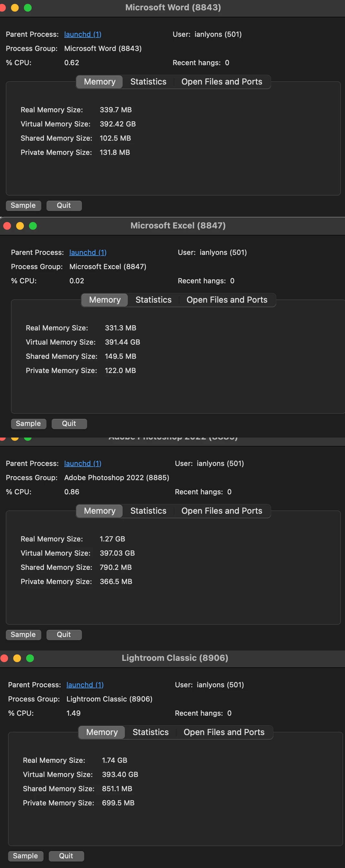Click Sample button in Microsoft Excel window
This screenshot has width=345, height=868.
point(28,424)
